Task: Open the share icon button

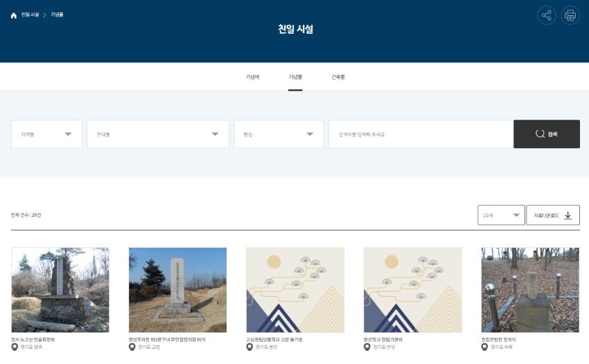Action: coord(547,15)
